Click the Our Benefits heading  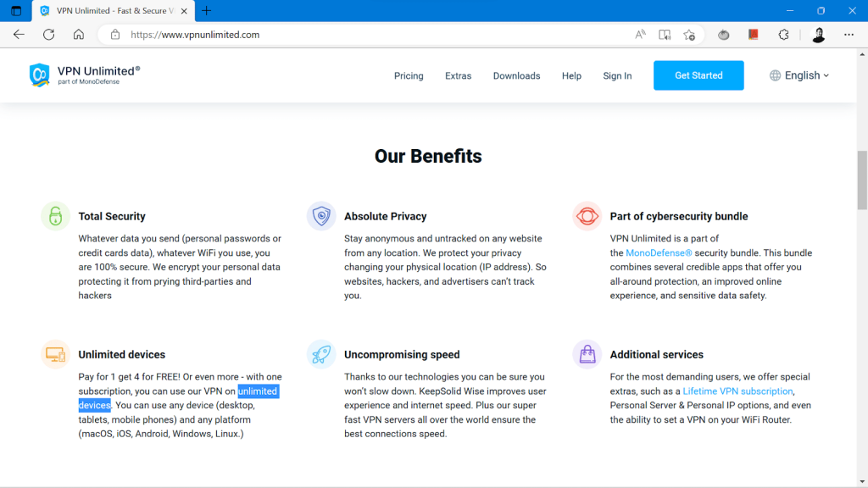coord(428,156)
